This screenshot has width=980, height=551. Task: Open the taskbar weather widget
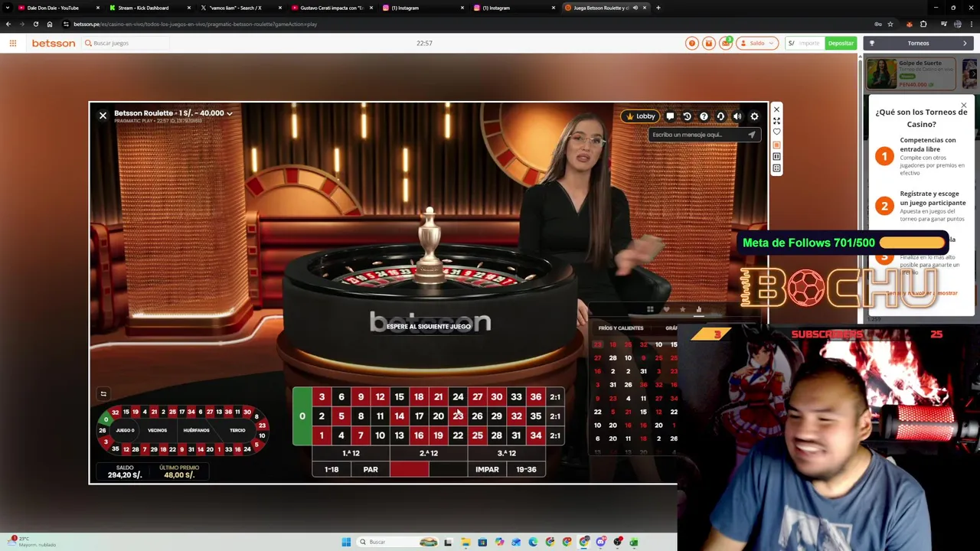32,542
